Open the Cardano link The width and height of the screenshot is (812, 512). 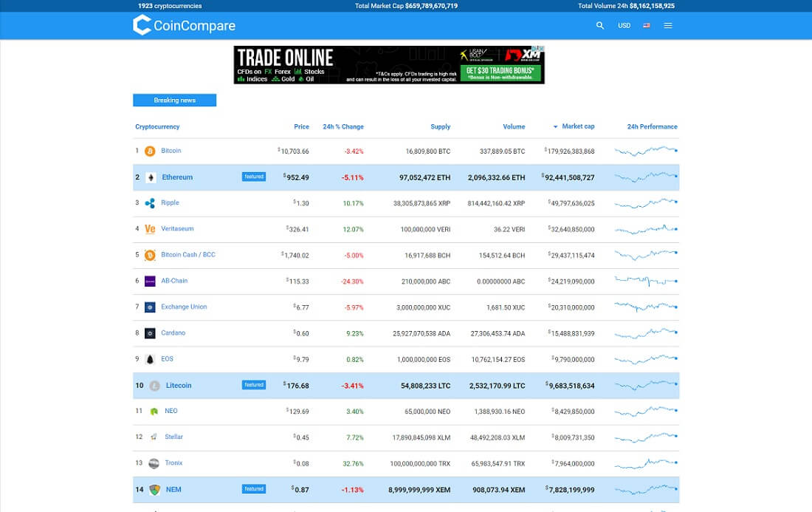[173, 332]
